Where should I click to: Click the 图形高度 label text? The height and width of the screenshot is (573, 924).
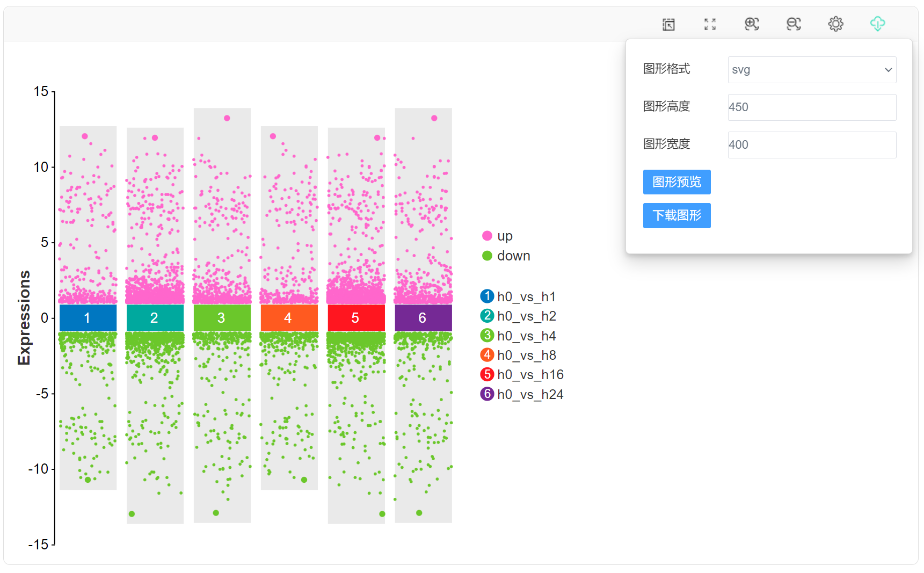666,106
